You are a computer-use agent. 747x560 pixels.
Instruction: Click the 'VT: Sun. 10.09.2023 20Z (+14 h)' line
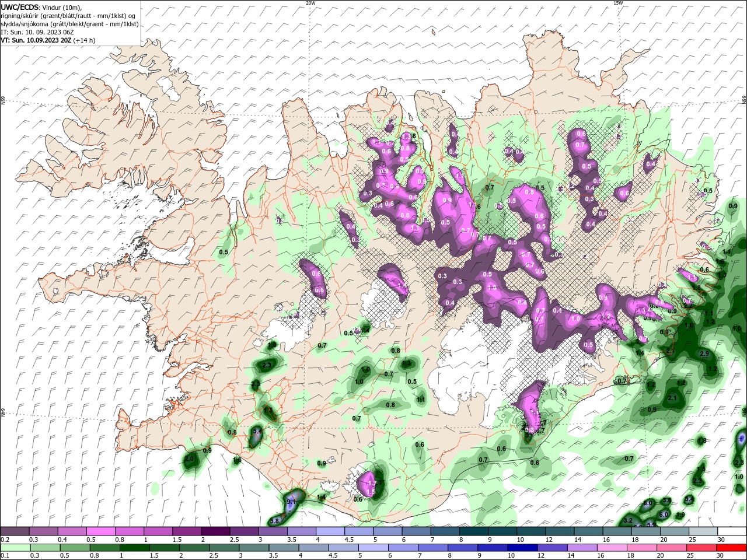(x=48, y=40)
